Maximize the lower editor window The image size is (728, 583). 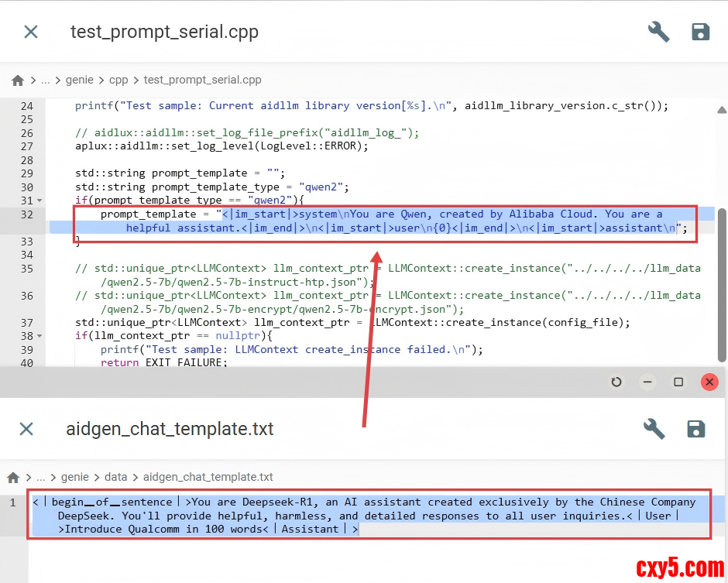tap(678, 382)
